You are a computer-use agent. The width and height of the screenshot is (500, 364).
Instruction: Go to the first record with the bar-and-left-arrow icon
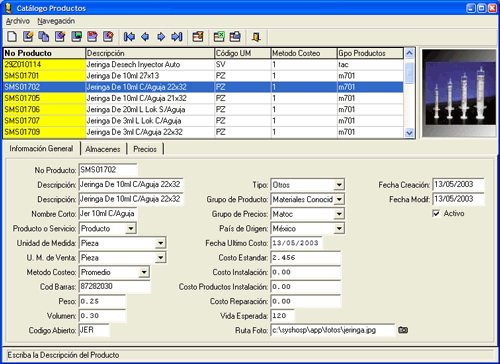click(129, 36)
